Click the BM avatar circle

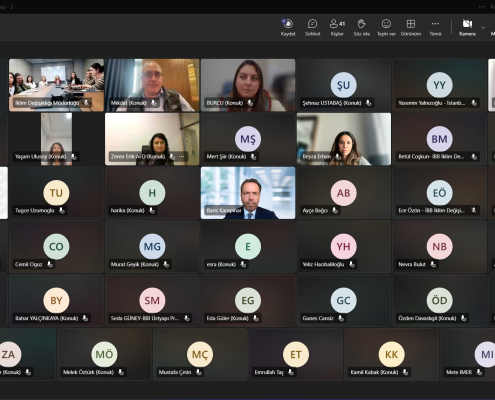click(439, 139)
